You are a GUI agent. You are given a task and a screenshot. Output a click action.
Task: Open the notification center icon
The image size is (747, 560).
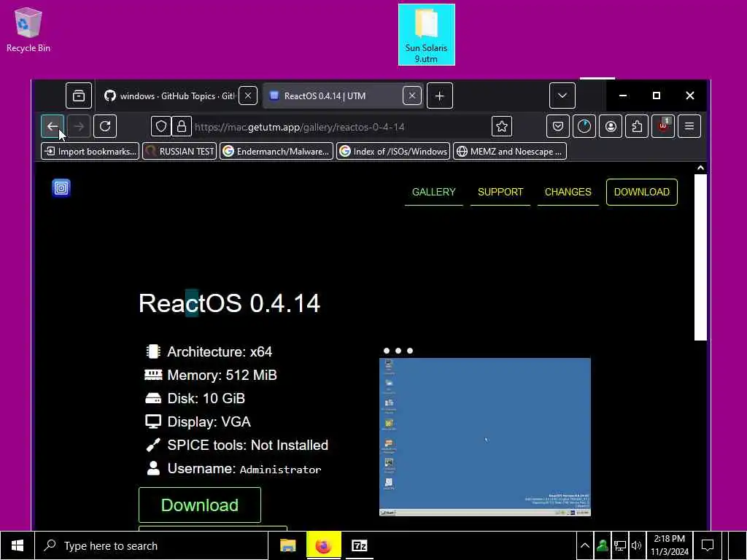point(708,545)
